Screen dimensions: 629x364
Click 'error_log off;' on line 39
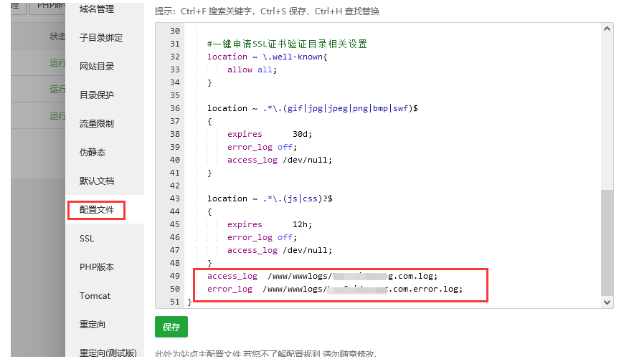tap(262, 147)
